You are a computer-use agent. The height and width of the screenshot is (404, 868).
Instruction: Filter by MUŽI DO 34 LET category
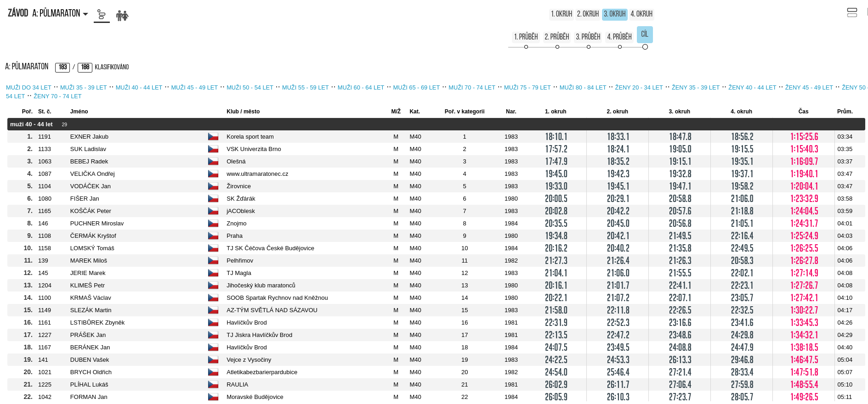28,88
